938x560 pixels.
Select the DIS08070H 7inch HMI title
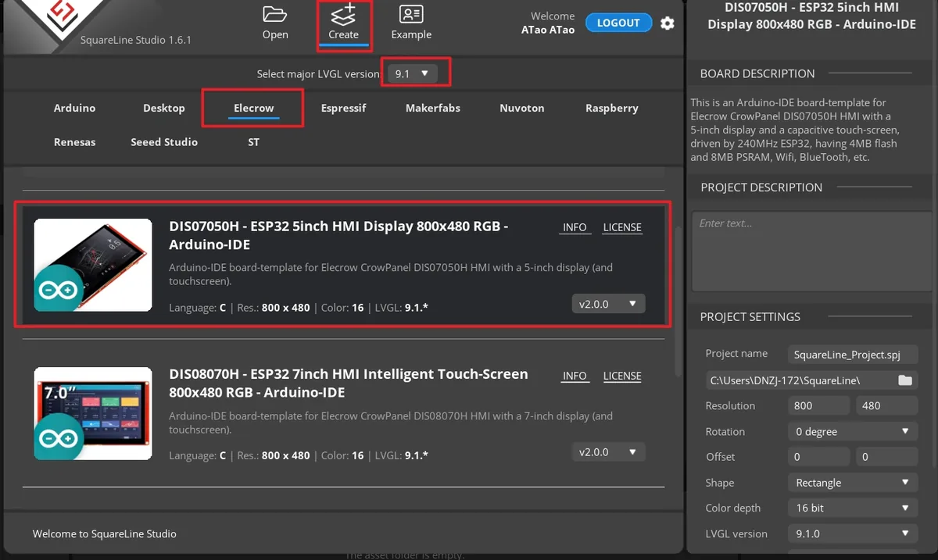pyautogui.click(x=349, y=383)
